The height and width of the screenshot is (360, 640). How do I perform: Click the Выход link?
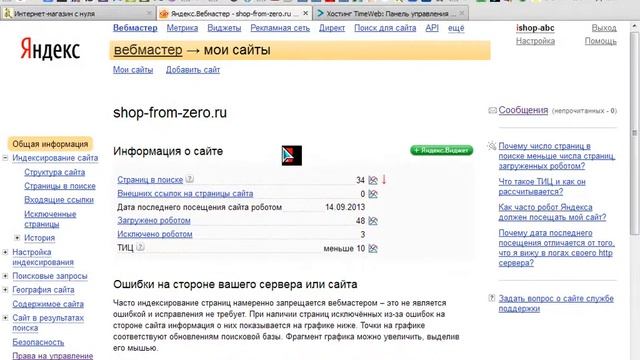[x=604, y=28]
